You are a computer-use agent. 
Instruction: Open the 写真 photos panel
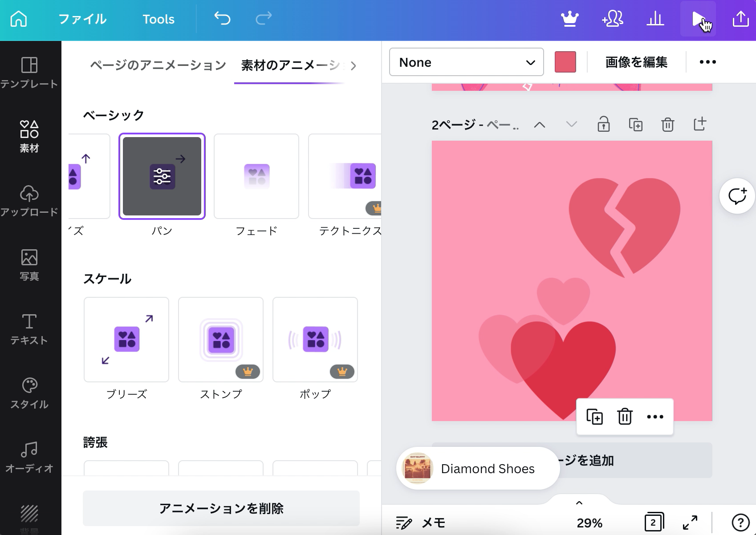pos(29,265)
